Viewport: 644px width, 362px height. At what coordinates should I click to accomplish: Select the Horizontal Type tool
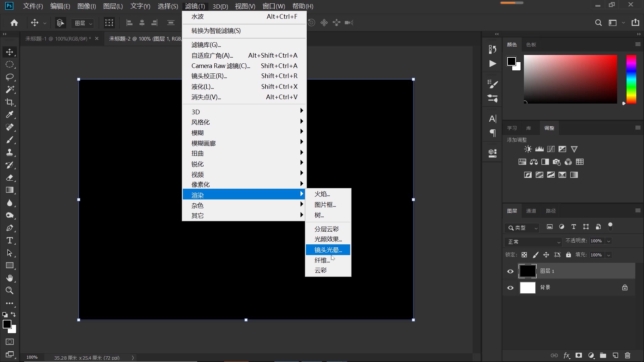point(9,240)
